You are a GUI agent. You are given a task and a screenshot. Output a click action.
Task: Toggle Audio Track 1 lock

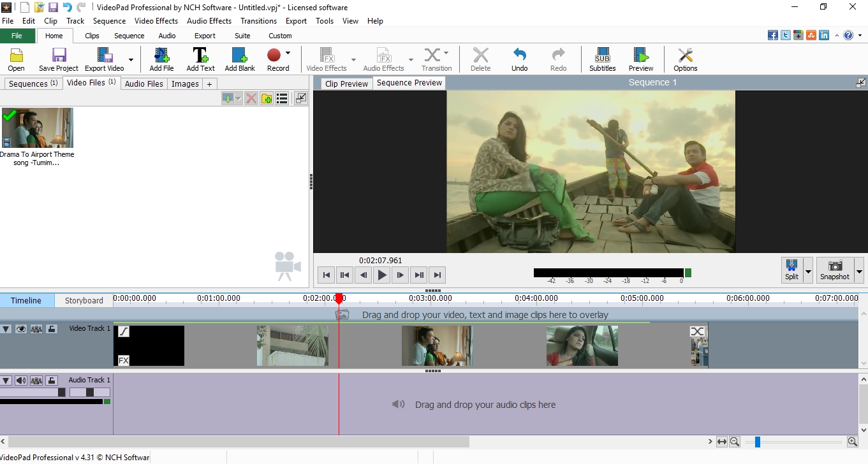click(x=52, y=381)
